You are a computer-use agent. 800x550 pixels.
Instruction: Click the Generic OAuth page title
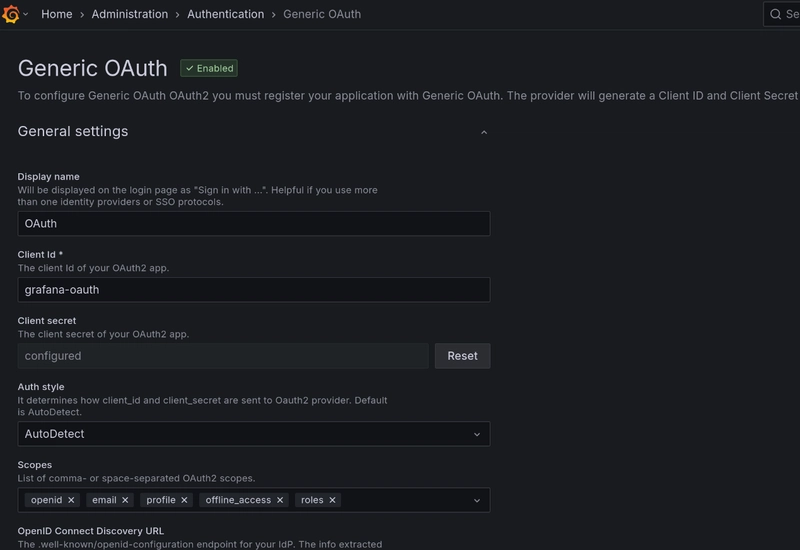pyautogui.click(x=92, y=68)
